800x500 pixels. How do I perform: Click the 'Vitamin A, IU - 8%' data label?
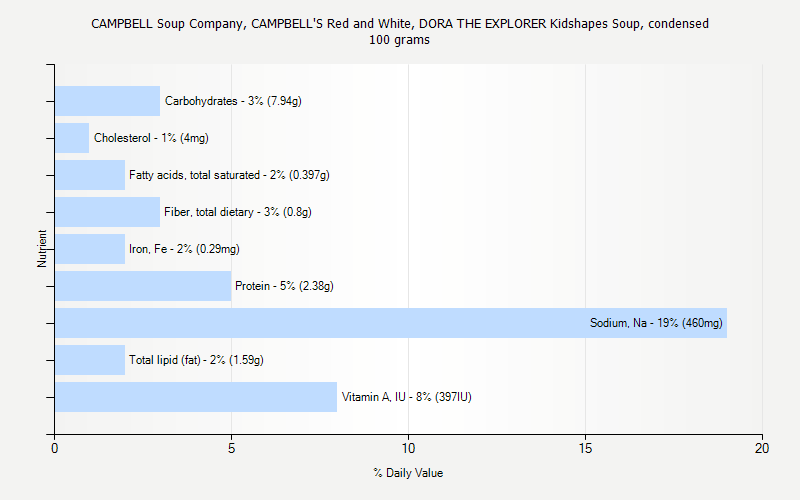[x=406, y=397]
